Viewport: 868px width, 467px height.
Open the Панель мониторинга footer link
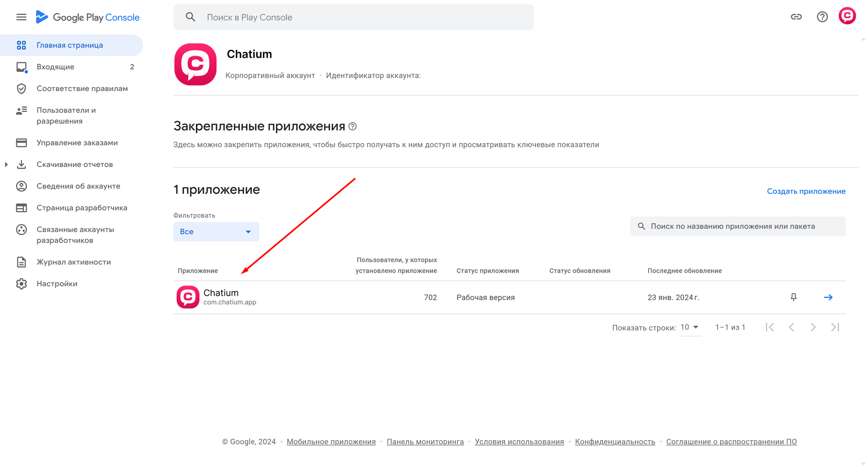click(x=425, y=441)
